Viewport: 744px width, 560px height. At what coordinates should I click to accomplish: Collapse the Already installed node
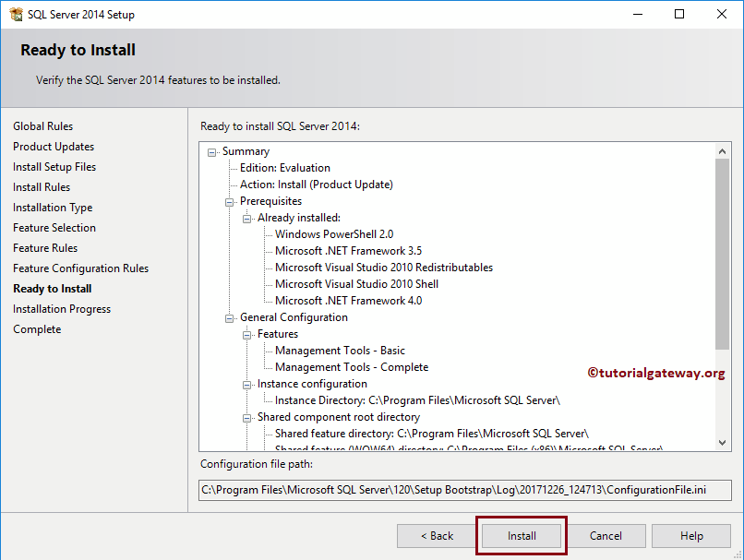pos(246,219)
